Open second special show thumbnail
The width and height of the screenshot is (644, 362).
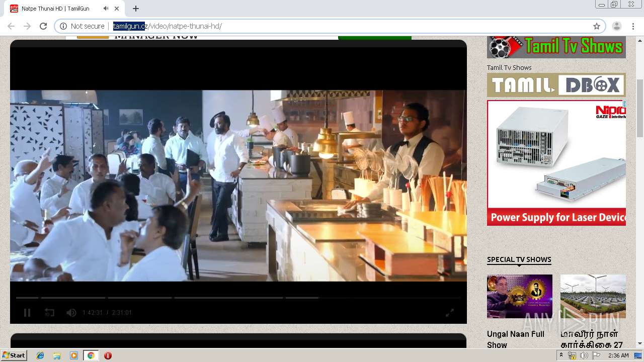593,296
